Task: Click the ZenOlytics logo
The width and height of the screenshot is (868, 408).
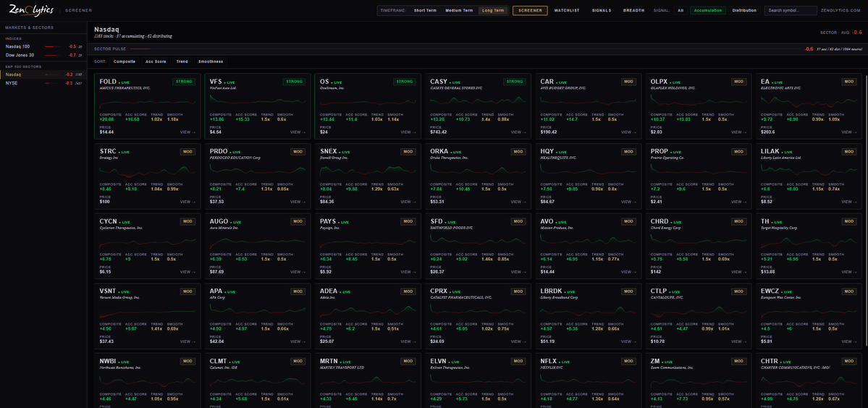Action: coord(31,10)
